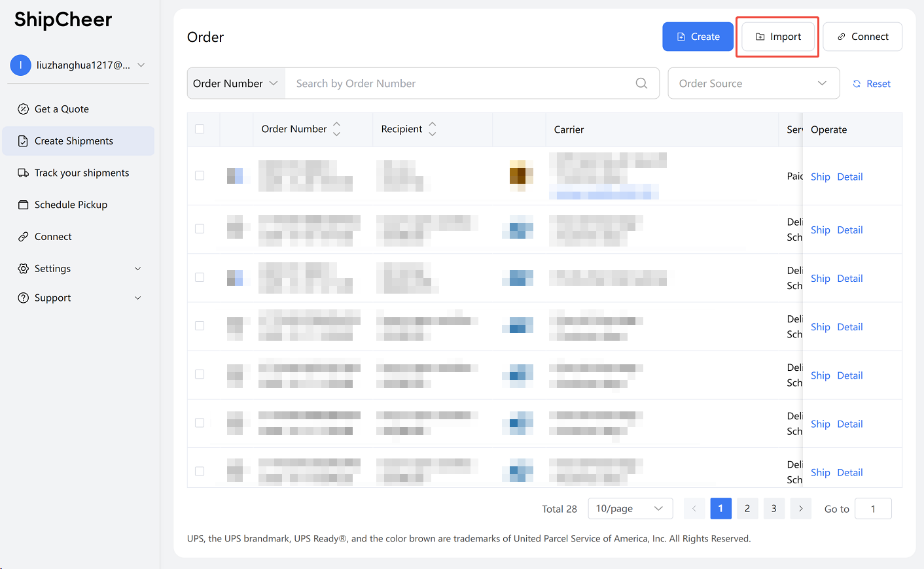Open Detail link for first order
Viewport: 924px width, 569px height.
pos(849,177)
